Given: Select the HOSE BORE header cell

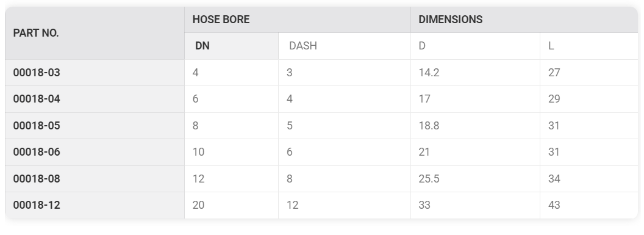Looking at the screenshot, I should (x=298, y=20).
